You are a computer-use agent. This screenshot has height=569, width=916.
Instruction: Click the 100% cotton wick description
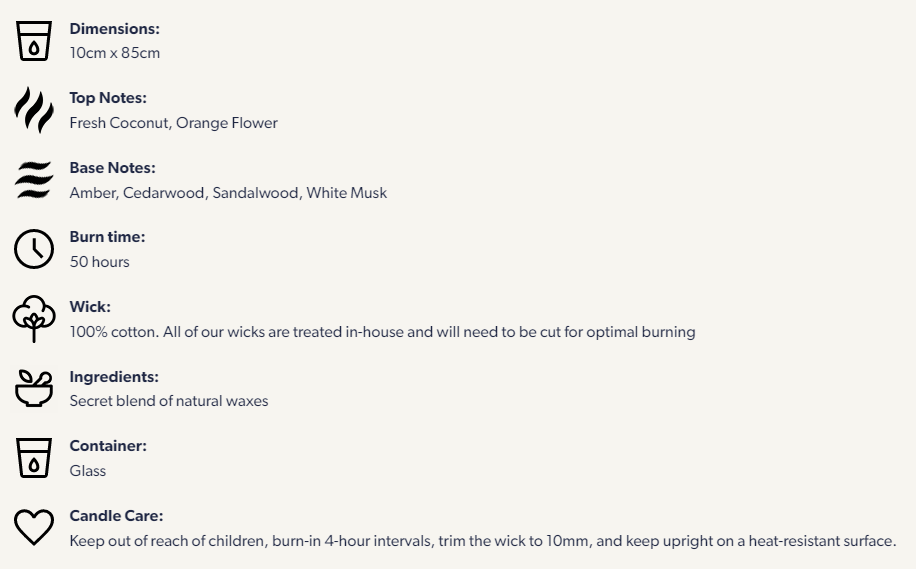tap(382, 332)
